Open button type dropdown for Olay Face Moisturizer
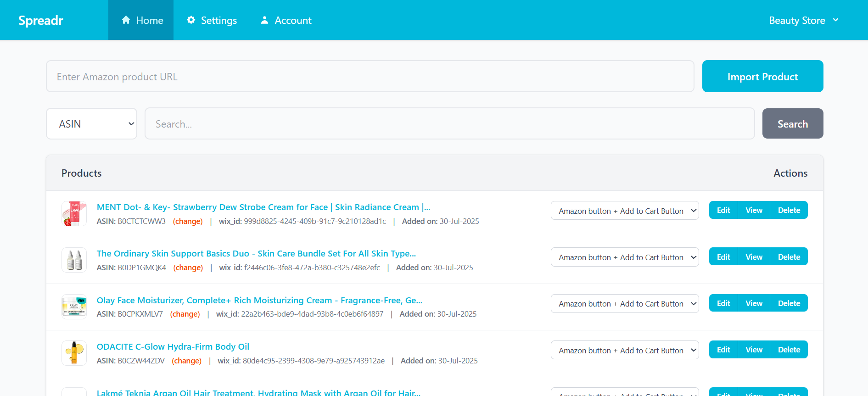 (x=625, y=303)
